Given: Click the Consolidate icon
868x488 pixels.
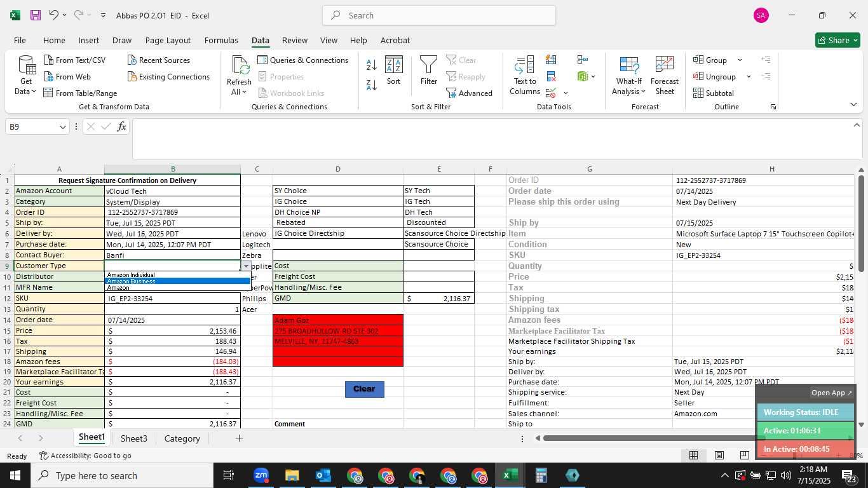Looking at the screenshot, I should [583, 60].
